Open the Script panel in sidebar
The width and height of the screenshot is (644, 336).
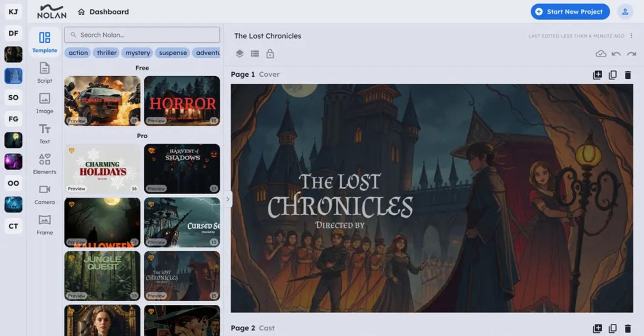(44, 73)
